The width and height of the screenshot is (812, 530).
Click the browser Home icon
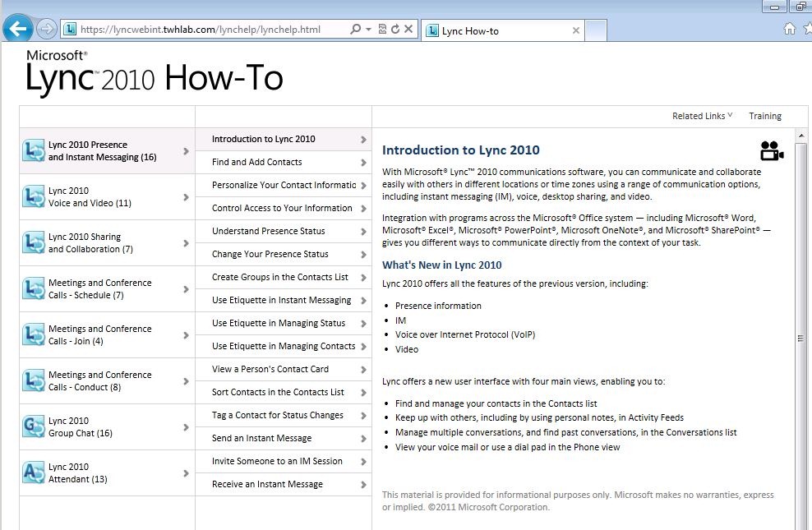click(x=789, y=29)
